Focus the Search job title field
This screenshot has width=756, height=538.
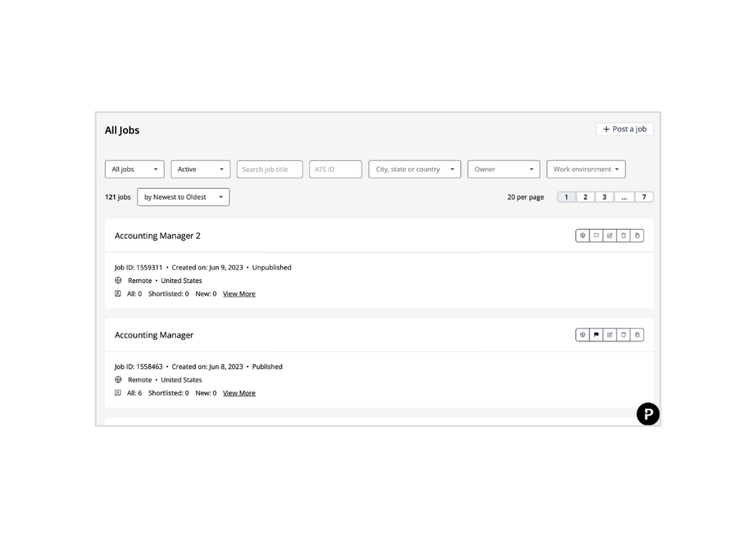(269, 170)
